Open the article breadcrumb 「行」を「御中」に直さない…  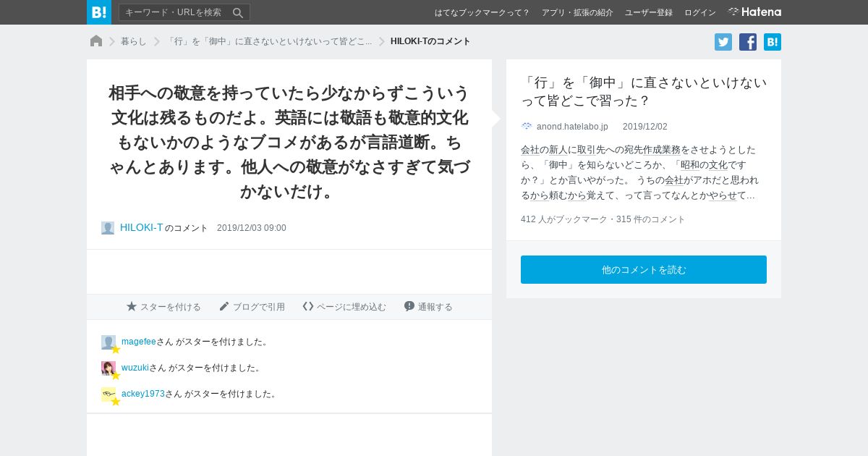coord(268,41)
